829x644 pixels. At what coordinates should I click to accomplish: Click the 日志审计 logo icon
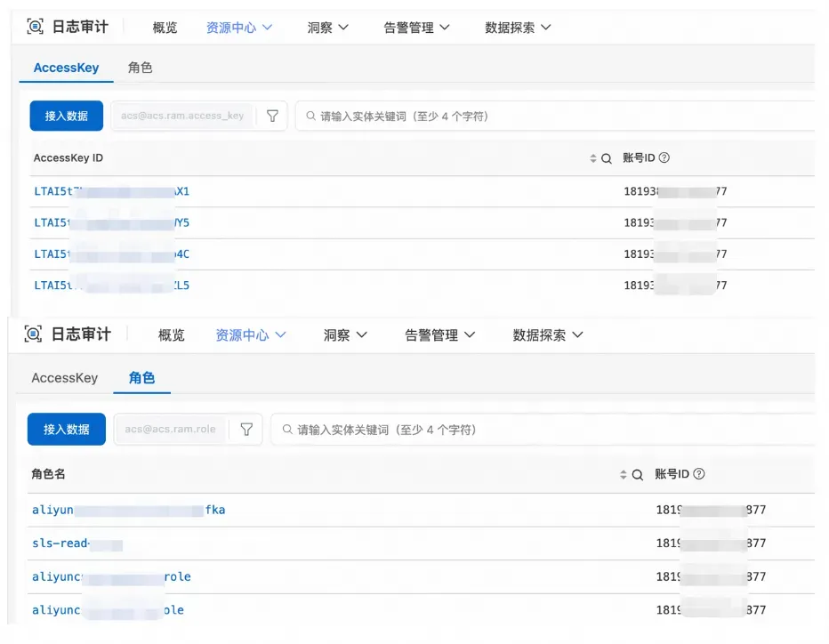click(36, 27)
